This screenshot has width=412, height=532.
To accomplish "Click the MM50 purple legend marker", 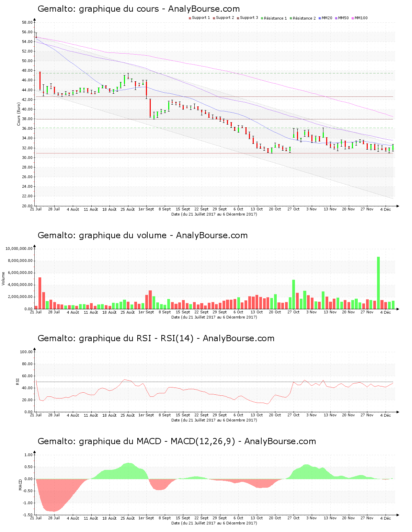I will tap(336, 18).
